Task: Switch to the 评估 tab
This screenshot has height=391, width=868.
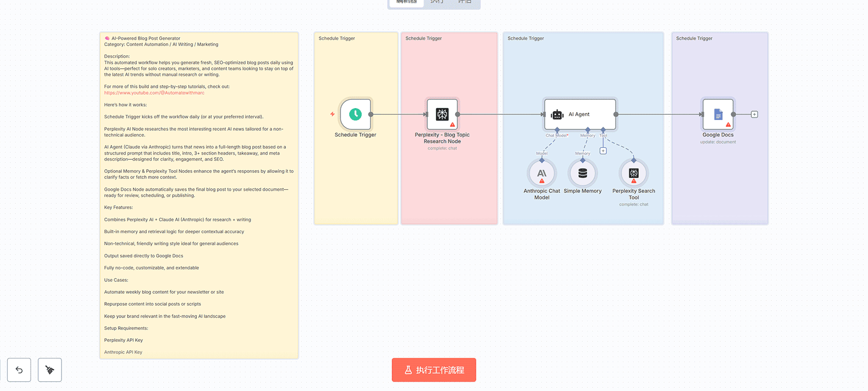Action: tap(464, 2)
